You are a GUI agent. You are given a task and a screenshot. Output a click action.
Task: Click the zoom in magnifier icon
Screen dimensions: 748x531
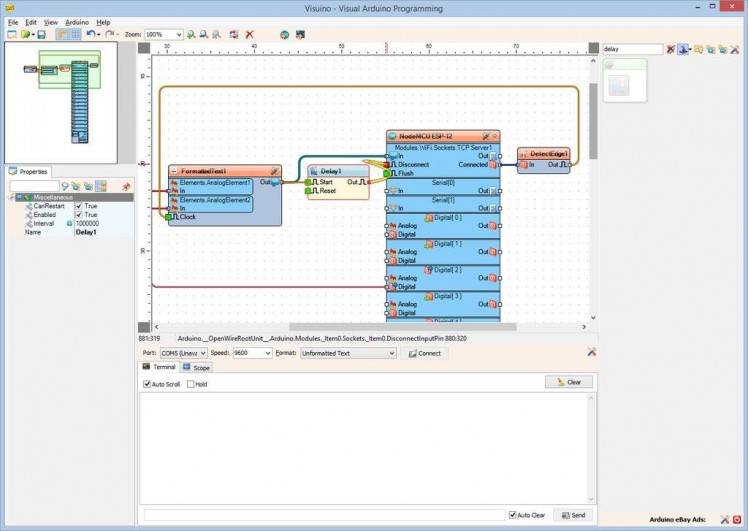[x=191, y=34]
